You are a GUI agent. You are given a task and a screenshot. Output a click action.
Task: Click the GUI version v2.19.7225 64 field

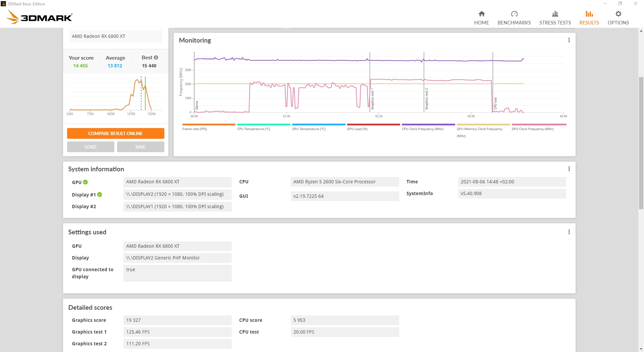[345, 196]
